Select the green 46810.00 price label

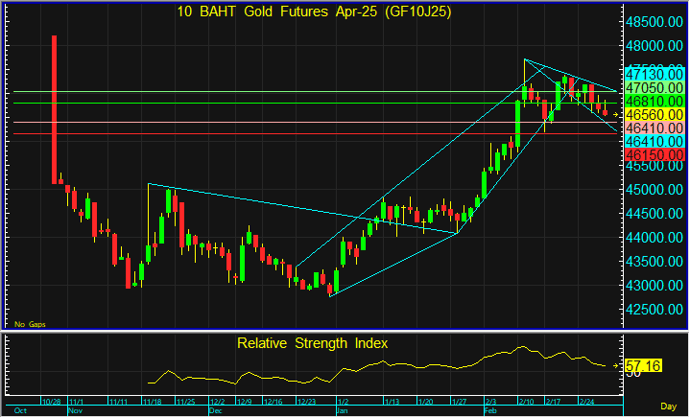click(654, 102)
